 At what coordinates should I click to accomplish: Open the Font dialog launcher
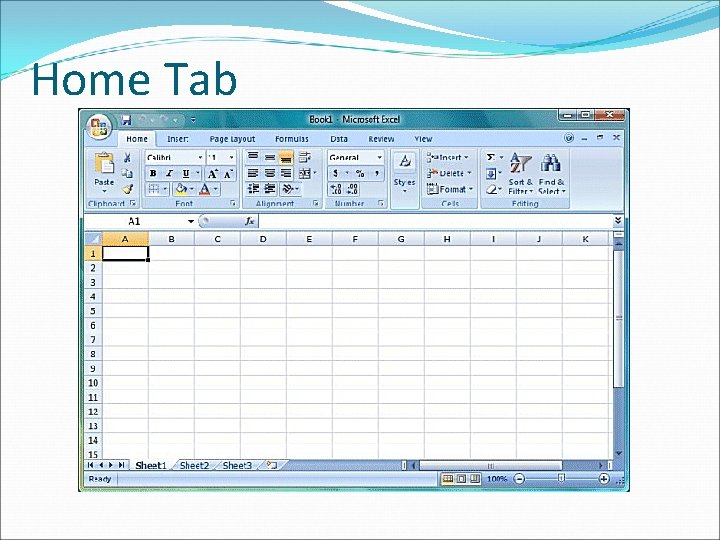pyautogui.click(x=233, y=203)
